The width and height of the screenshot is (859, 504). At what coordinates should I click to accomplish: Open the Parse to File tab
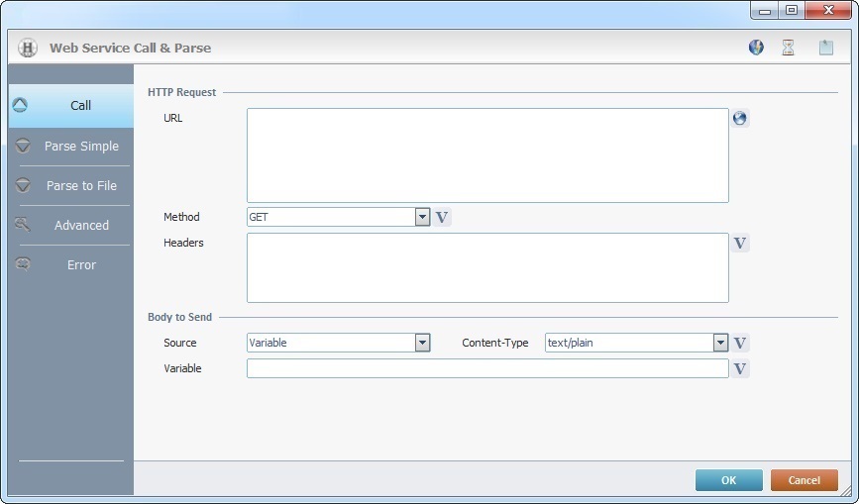point(80,186)
